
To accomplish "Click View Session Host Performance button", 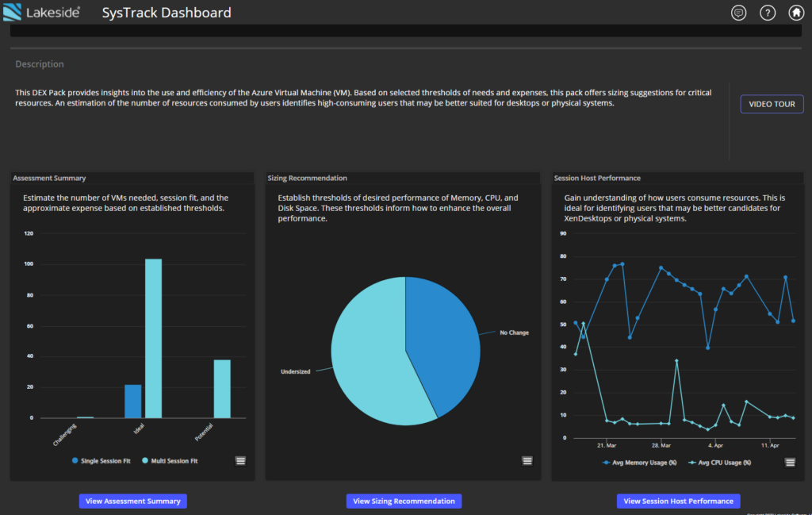I will point(679,501).
